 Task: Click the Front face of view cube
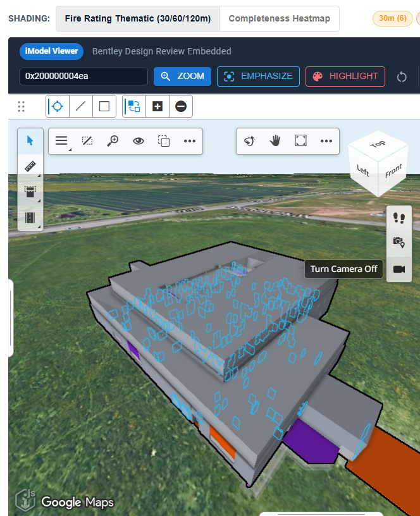[393, 171]
